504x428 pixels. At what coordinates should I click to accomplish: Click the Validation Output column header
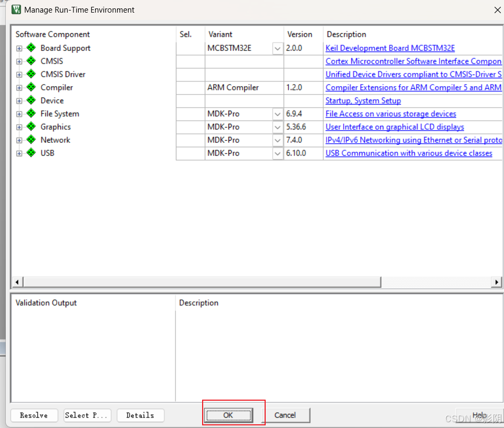pos(46,303)
